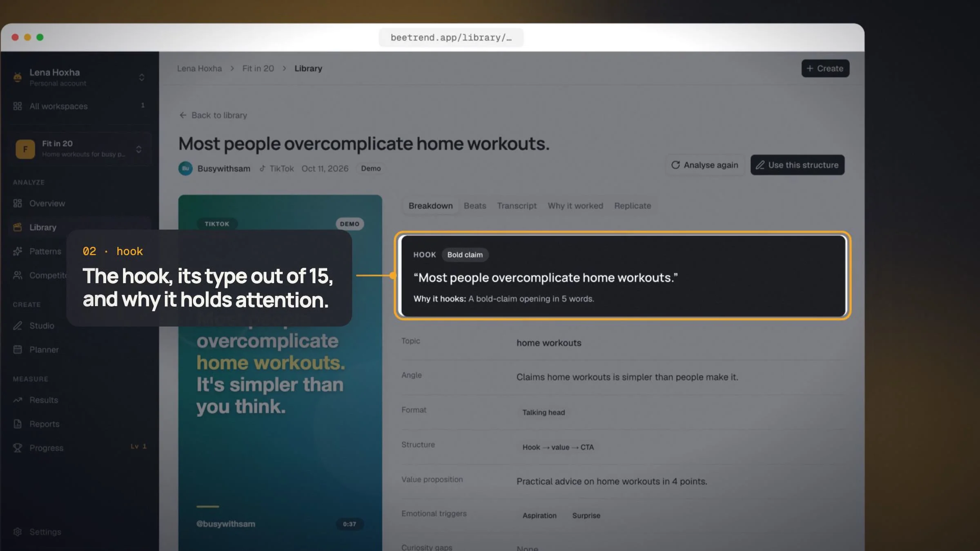This screenshot has width=980, height=551.
Task: Click the Surprise emotional trigger tag
Action: 586,515
